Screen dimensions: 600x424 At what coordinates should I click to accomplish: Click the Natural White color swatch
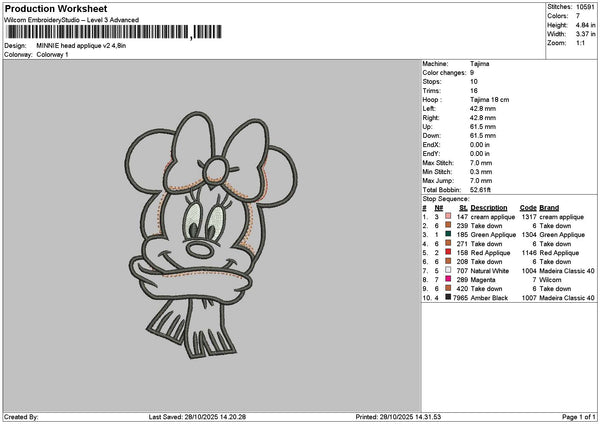448,270
